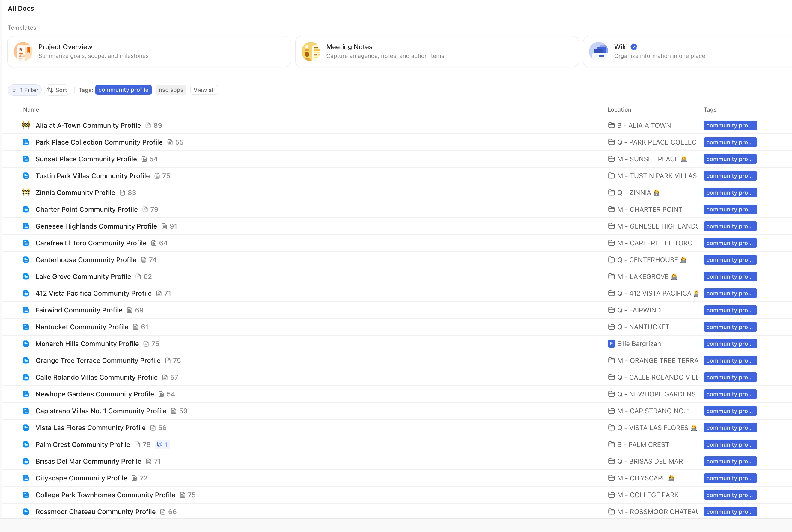Click the Wiki template icon

click(x=599, y=52)
